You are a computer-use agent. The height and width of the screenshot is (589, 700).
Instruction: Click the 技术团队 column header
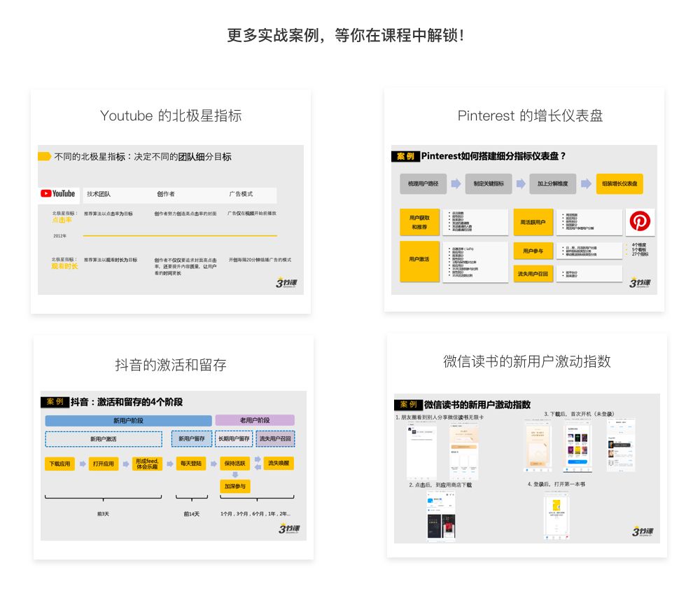[99, 194]
